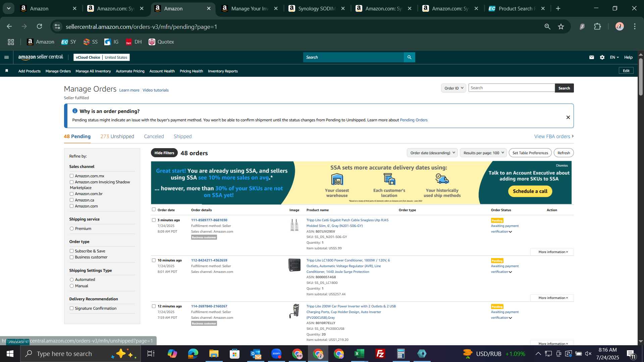Expand More information for order 112-8424211-4362659
This screenshot has width=644, height=362.
click(552, 298)
